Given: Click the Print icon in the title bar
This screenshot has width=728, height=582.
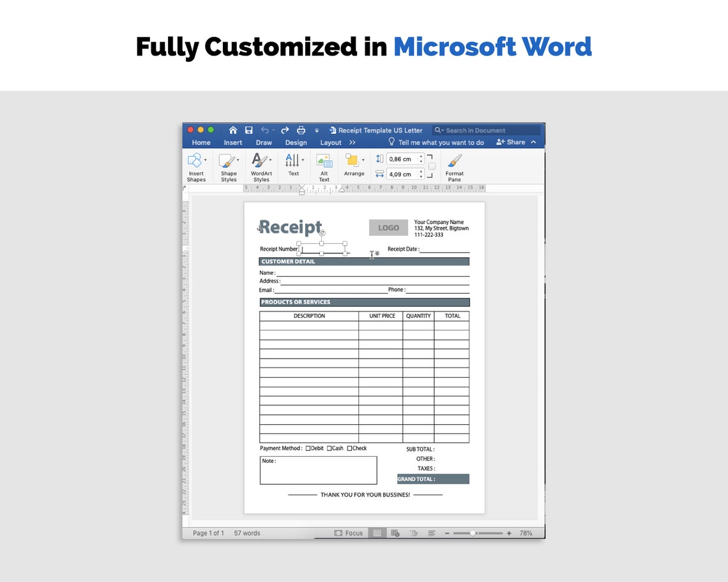Looking at the screenshot, I should point(301,130).
